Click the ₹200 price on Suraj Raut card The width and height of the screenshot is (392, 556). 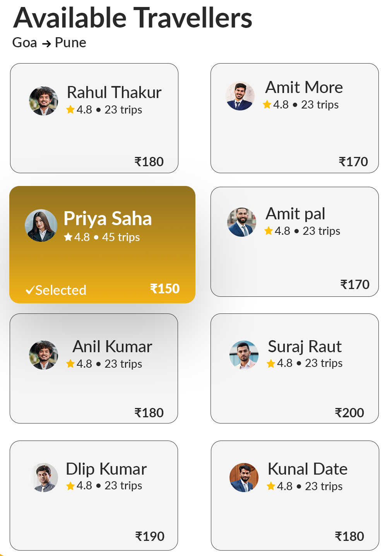click(349, 413)
